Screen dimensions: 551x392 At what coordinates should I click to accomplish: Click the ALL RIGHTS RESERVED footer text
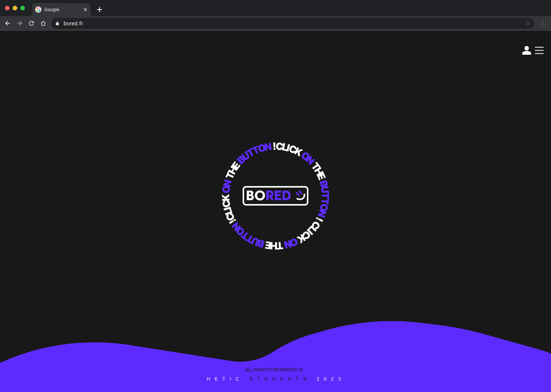(x=274, y=370)
